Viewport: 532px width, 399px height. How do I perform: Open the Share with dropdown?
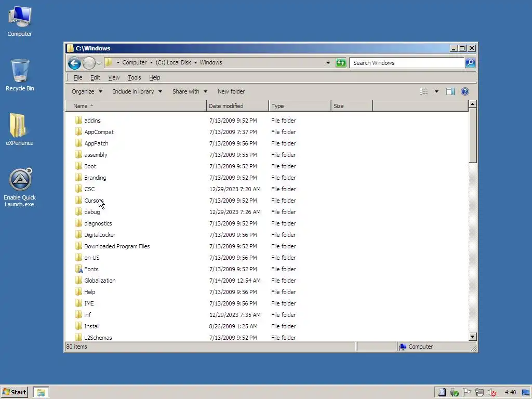click(x=190, y=91)
